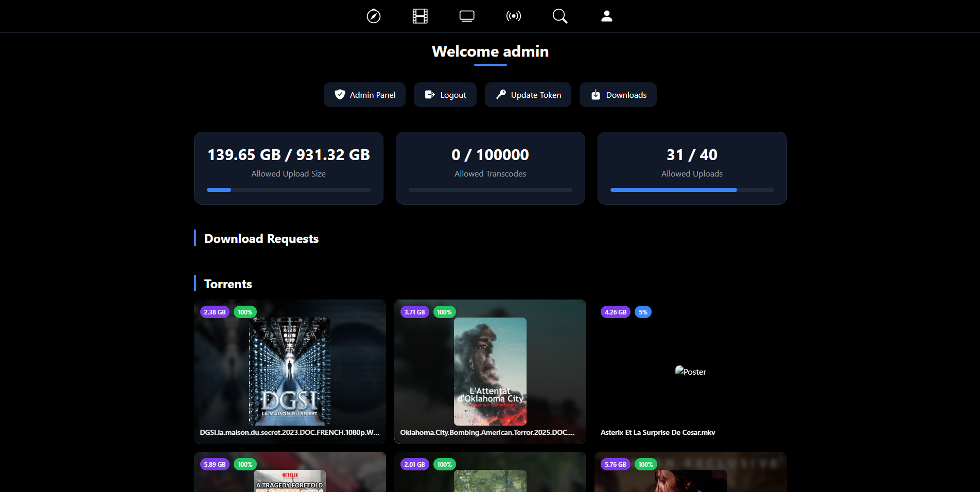980x492 pixels.
Task: Open the user profile icon
Action: [x=607, y=16]
